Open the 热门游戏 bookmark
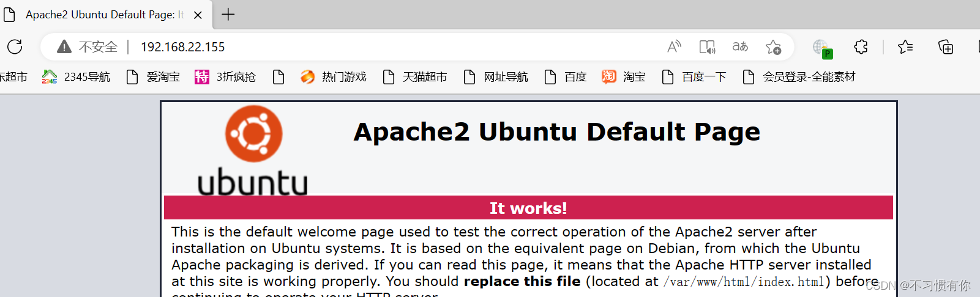Image resolution: width=980 pixels, height=297 pixels. point(333,77)
